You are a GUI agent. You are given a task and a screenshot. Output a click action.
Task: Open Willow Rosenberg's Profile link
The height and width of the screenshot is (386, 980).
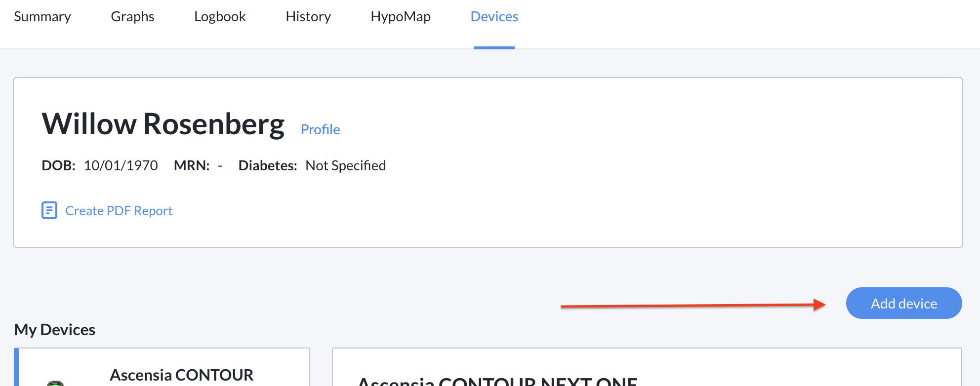[x=320, y=129]
